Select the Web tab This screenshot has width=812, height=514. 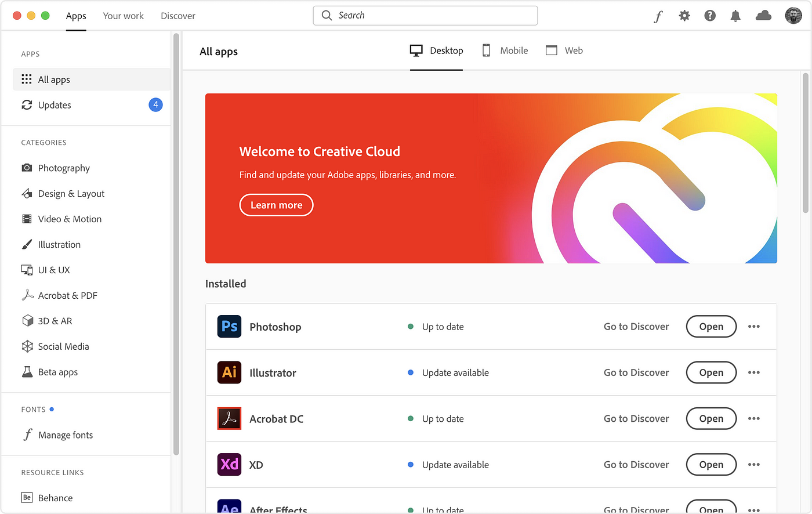pos(564,51)
